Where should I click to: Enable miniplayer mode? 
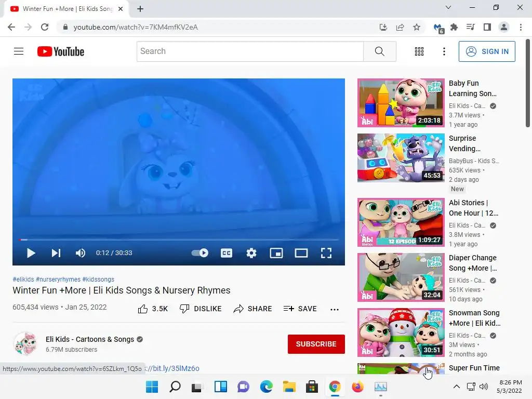(x=276, y=253)
